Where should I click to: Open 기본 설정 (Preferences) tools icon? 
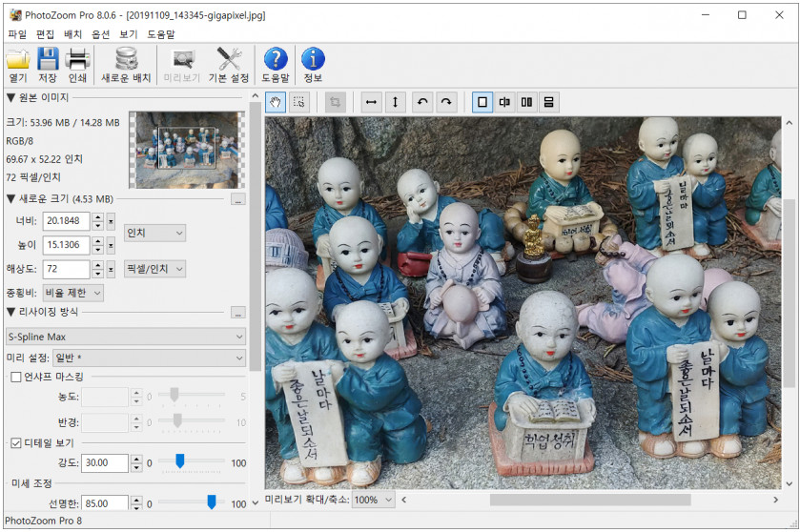click(x=228, y=59)
